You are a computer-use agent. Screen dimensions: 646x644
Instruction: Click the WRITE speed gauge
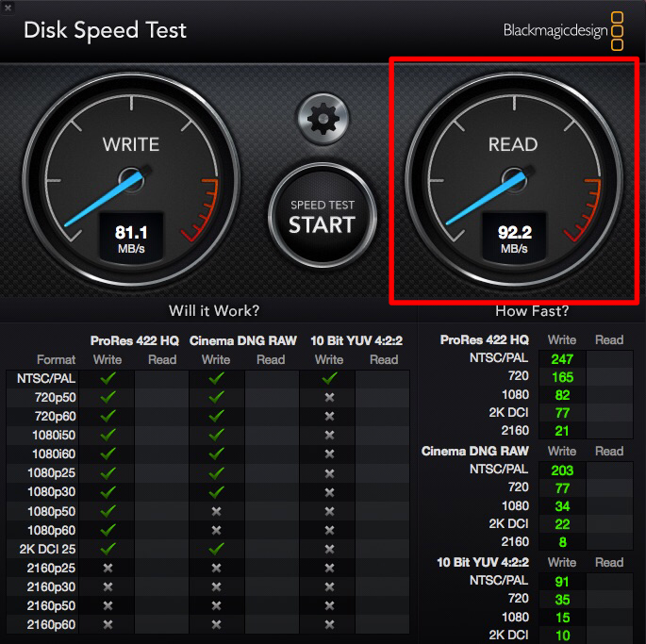point(131,180)
